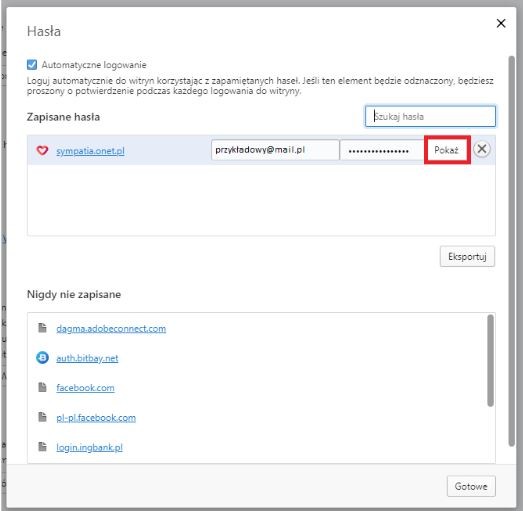This screenshot has width=523, height=511.
Task: Uncheck the Automatyczne logowanie checkbox
Action: pyautogui.click(x=32, y=64)
